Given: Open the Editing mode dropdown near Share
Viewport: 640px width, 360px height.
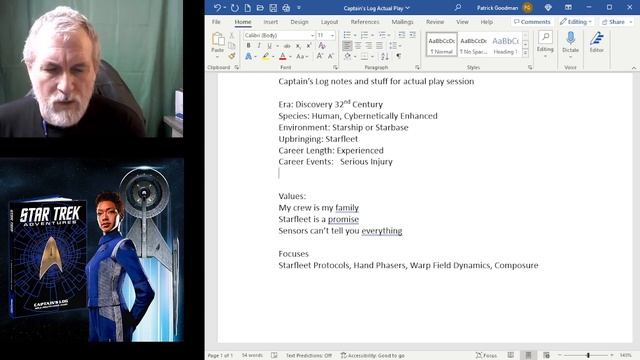Looking at the screenshot, I should [x=576, y=22].
